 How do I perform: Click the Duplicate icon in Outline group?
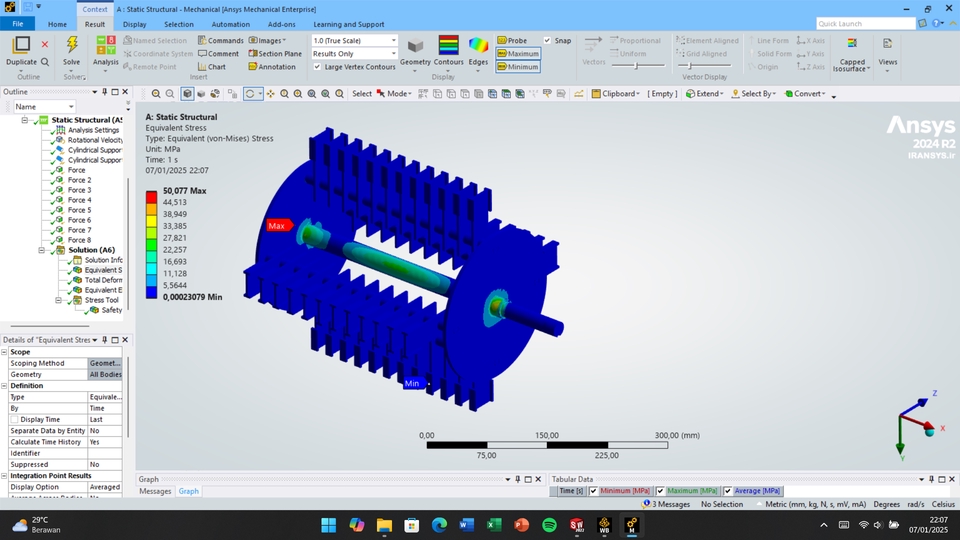[x=21, y=45]
